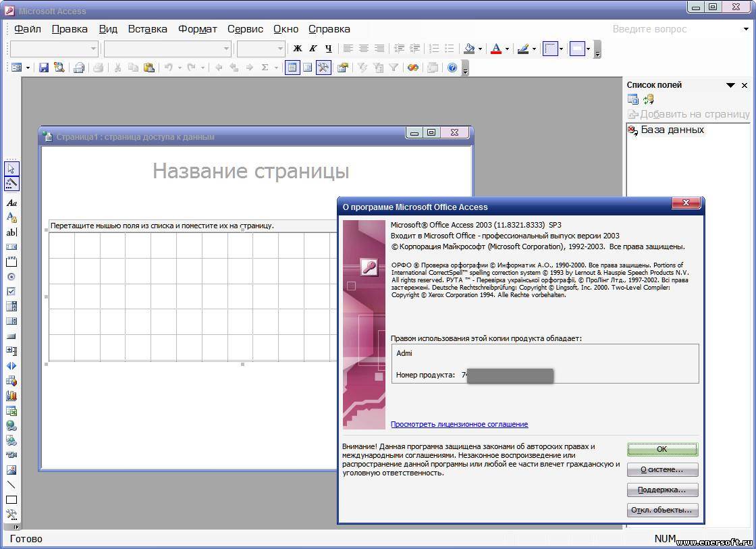Click the Paste clipboard icon

pos(149,68)
